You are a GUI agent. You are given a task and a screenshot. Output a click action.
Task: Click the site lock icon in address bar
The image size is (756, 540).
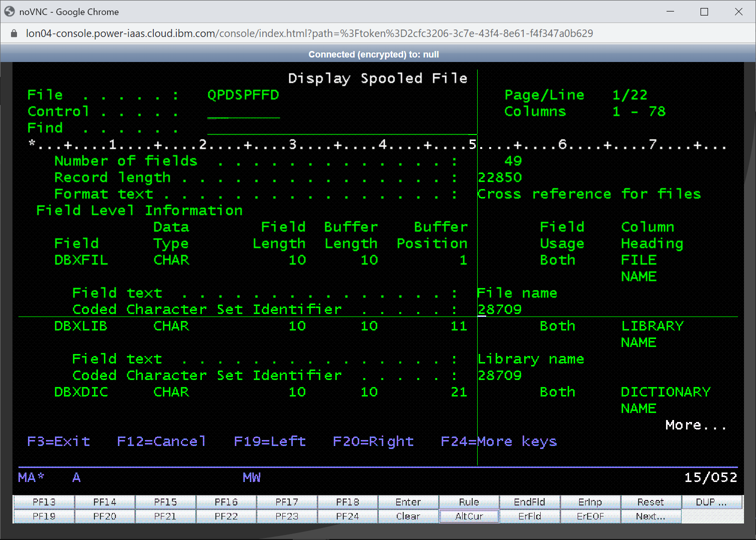pos(14,33)
